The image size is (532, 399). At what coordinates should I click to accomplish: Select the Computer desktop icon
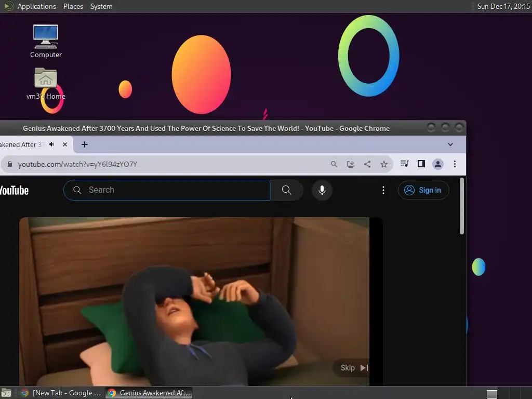pos(46,41)
